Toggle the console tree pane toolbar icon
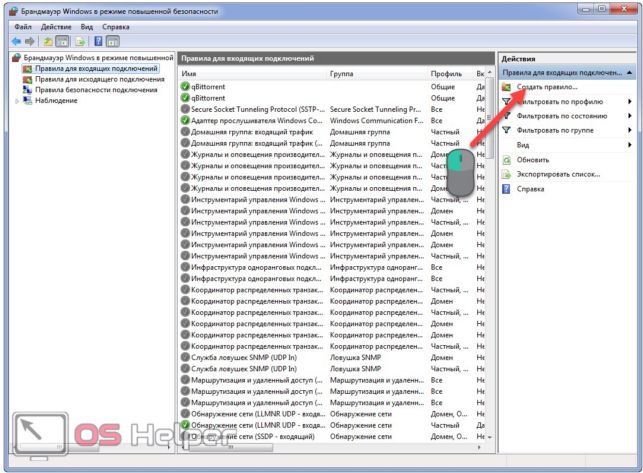Screen dimensions: 643x473 [62, 41]
